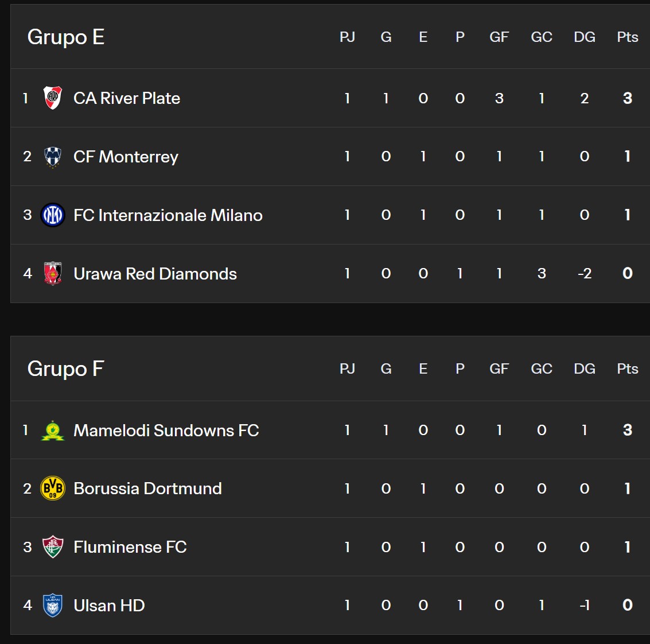Viewport: 650px width, 644px height.
Task: Open the Mamelodi Sundowns FC team page
Action: click(166, 430)
